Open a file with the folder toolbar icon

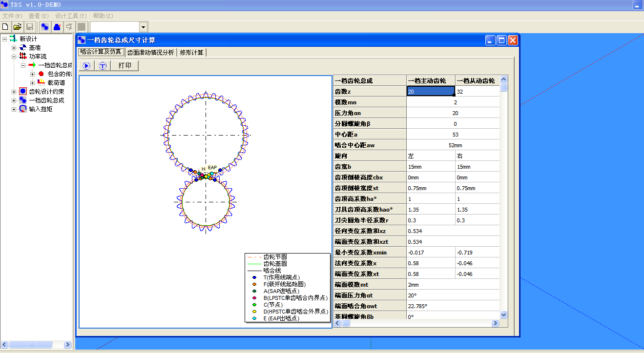(17, 27)
